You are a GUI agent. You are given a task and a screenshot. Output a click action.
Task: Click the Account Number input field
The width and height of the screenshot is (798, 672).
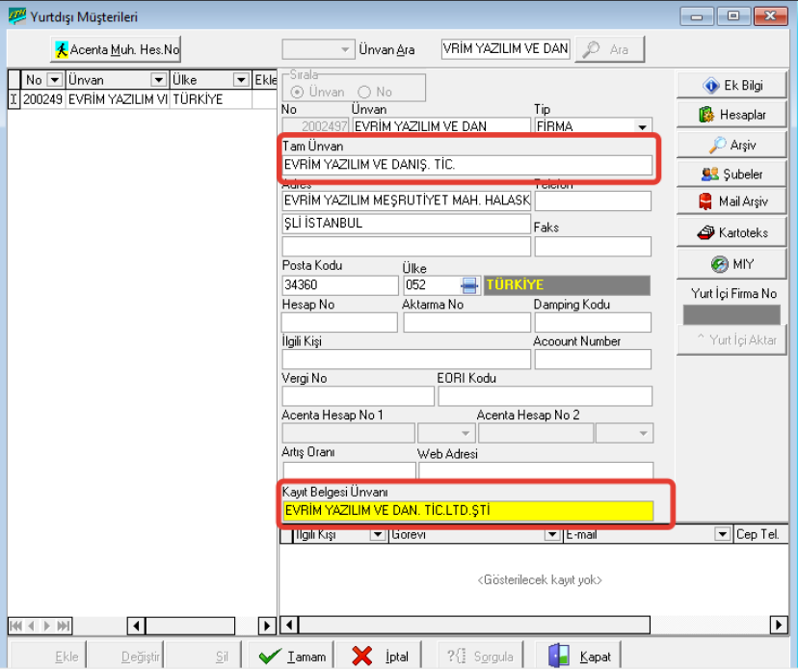pyautogui.click(x=593, y=359)
